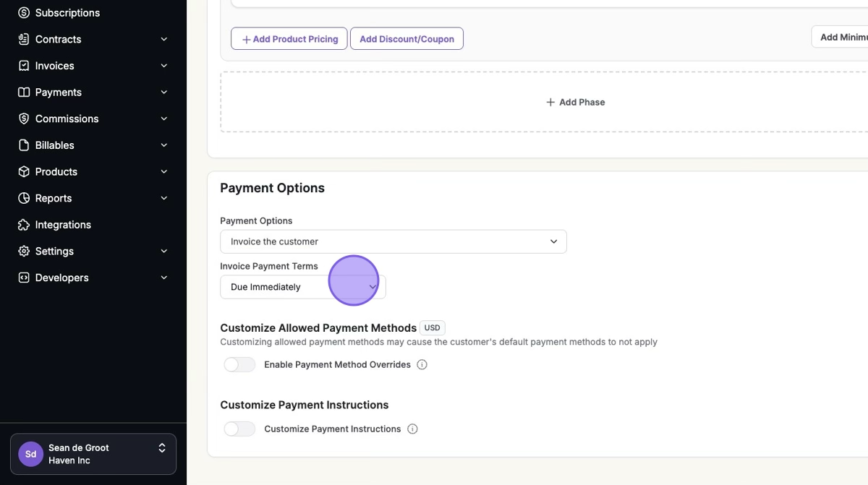This screenshot has height=485, width=868.
Task: Click the Payments book icon
Action: pos(24,93)
